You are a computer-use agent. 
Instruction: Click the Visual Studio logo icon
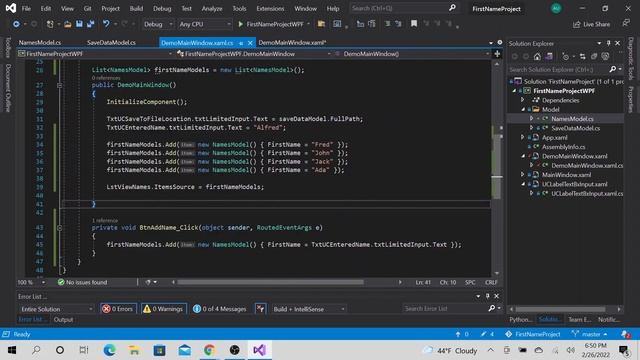point(11,8)
